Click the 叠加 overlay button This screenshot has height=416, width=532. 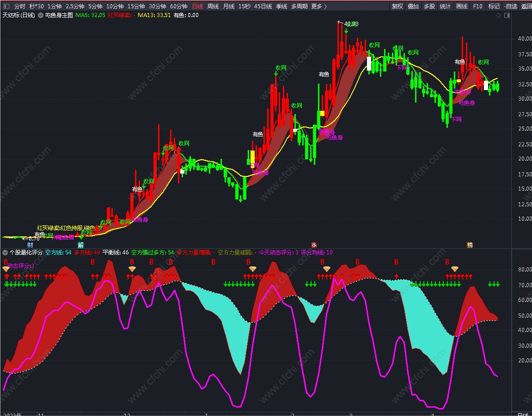point(413,6)
